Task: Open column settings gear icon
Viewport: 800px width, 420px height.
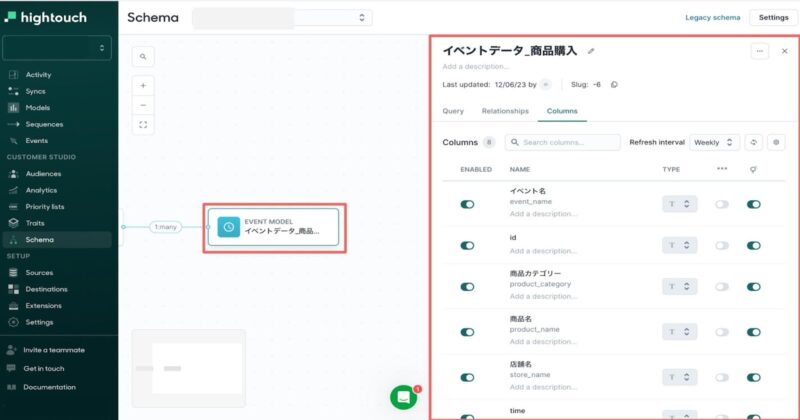Action: point(776,142)
